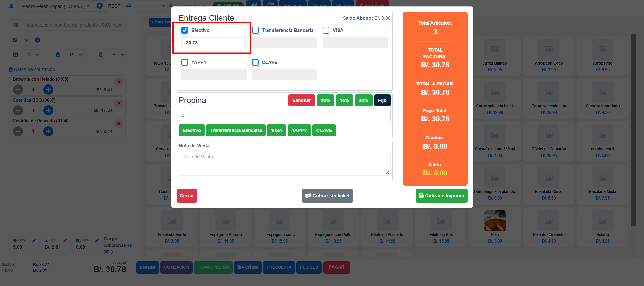The width and height of the screenshot is (644, 286).
Task: Enable the Transferencia Bancaria checkbox
Action: click(255, 30)
